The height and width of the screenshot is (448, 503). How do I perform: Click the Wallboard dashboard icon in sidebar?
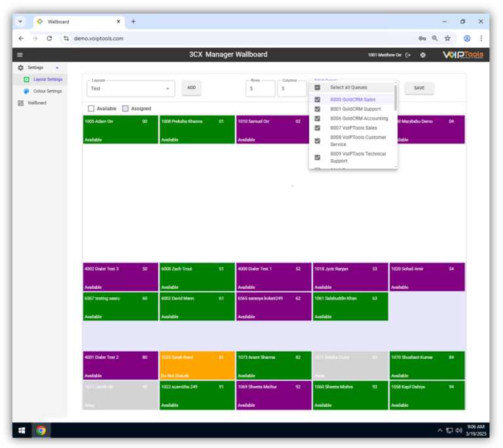[x=21, y=103]
